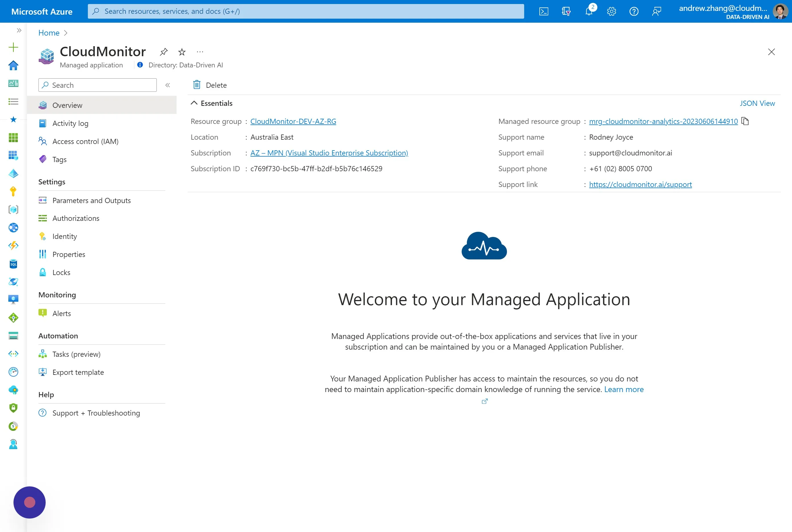Open the Feedback icon in top bar
792x532 pixels.
[x=657, y=11]
